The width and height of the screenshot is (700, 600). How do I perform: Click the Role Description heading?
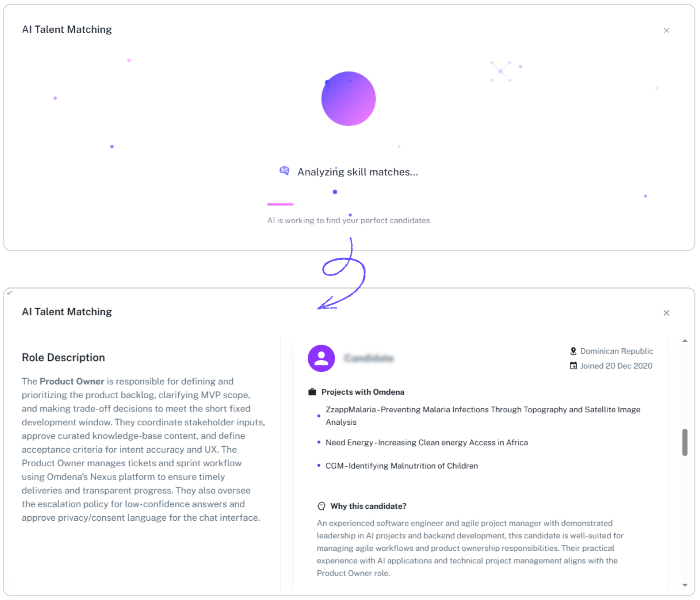pyautogui.click(x=63, y=357)
